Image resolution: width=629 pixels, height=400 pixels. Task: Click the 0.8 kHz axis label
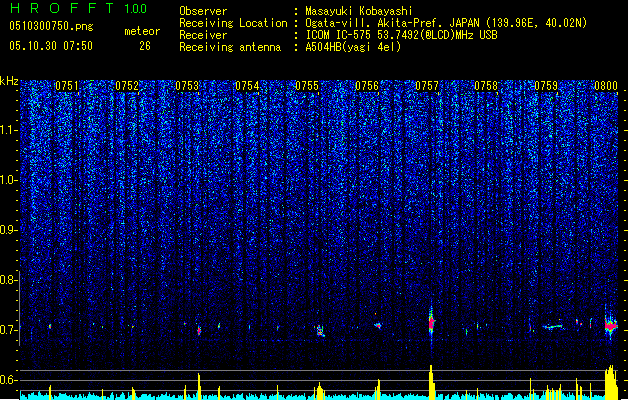8,280
